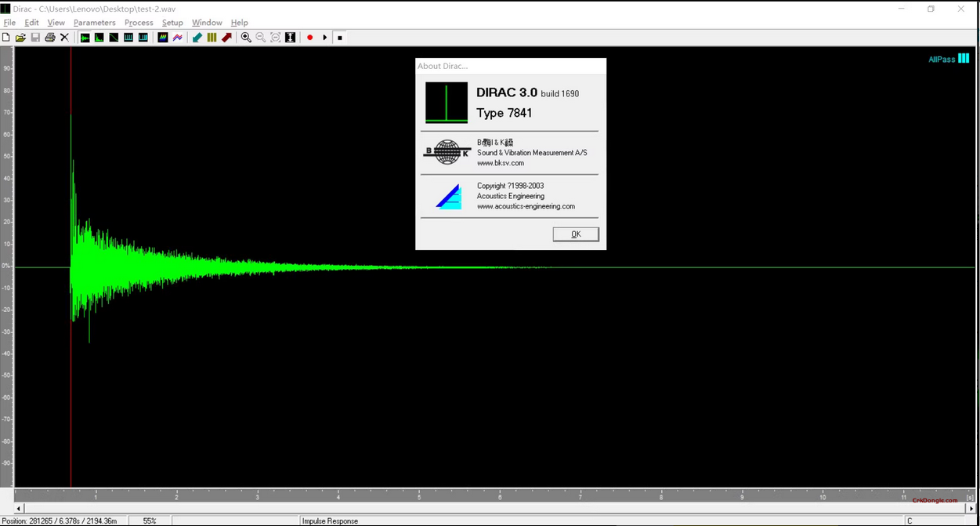Click the Print toolbar icon
Viewport: 980px width, 526px height.
[x=50, y=38]
